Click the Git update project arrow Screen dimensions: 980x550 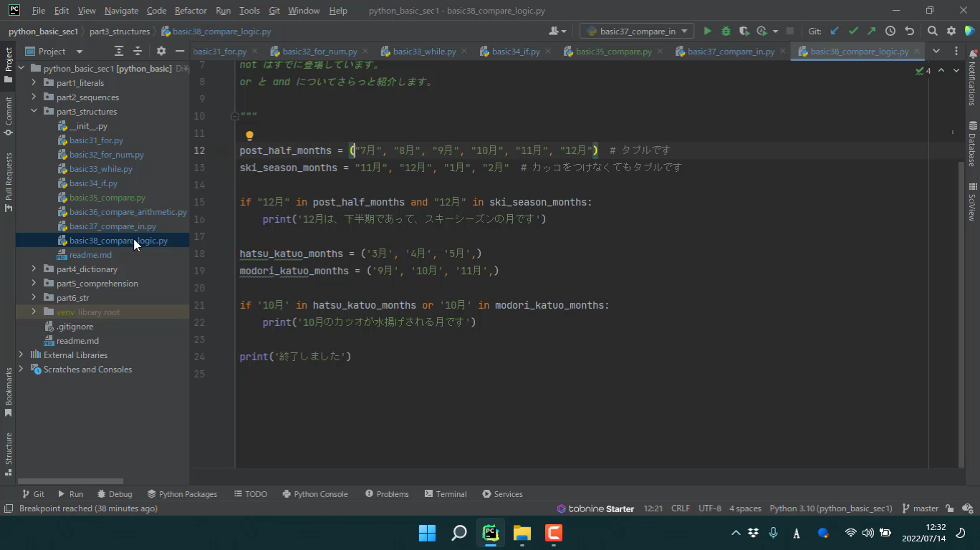(835, 32)
